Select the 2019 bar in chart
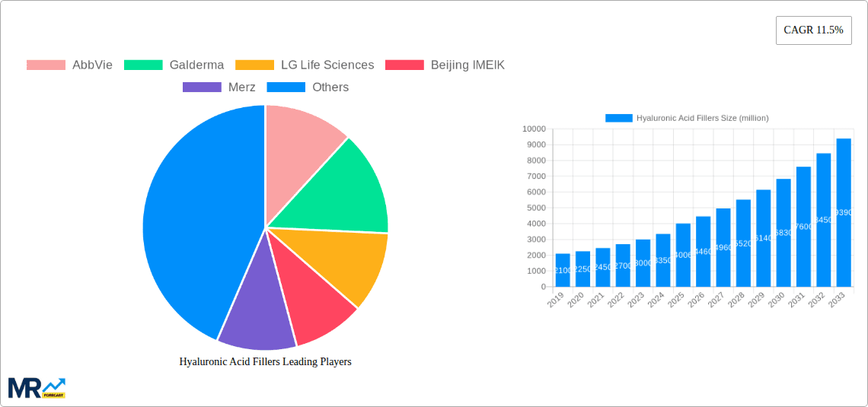 coord(563,270)
